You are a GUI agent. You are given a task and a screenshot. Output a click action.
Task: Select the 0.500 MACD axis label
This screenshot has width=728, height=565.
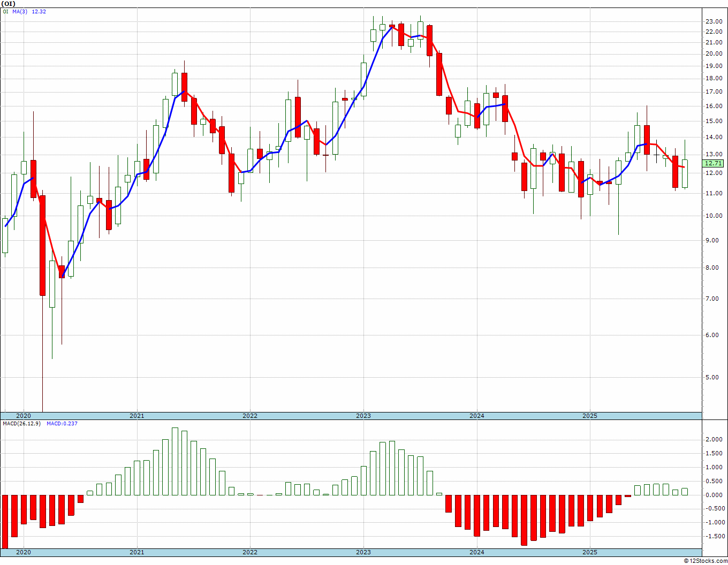[714, 481]
